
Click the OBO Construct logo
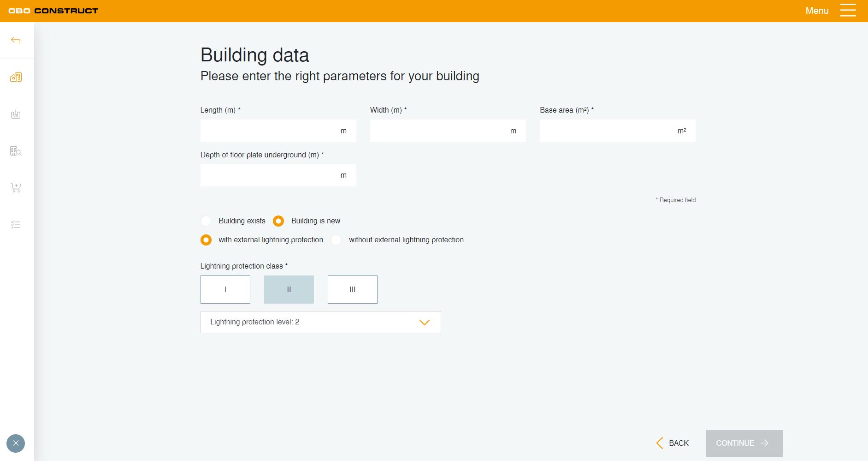[53, 11]
